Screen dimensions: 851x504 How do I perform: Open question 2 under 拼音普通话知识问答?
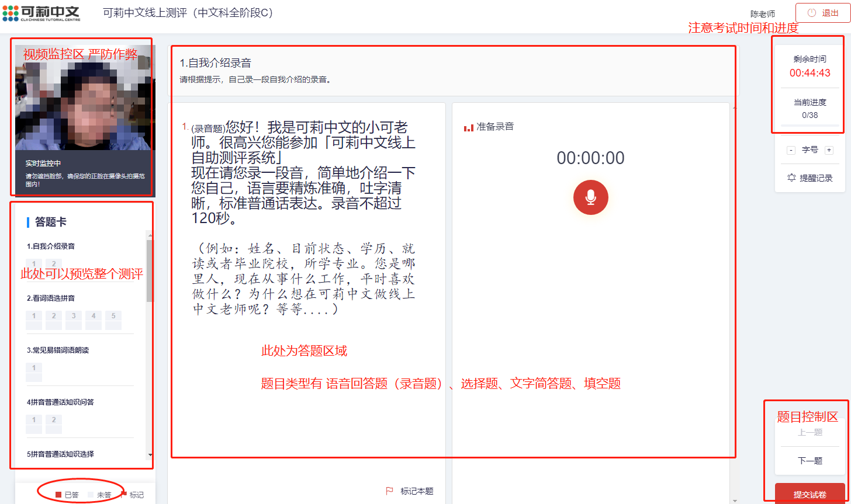point(54,420)
